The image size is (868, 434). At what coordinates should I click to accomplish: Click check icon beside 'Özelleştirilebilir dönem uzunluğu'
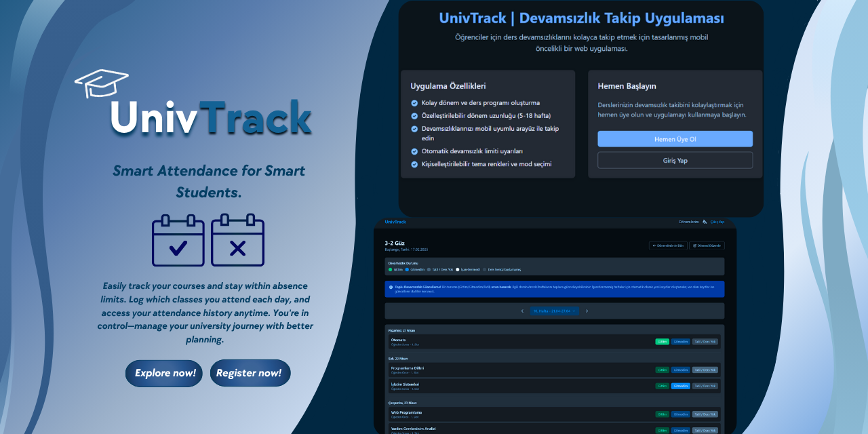(x=414, y=116)
